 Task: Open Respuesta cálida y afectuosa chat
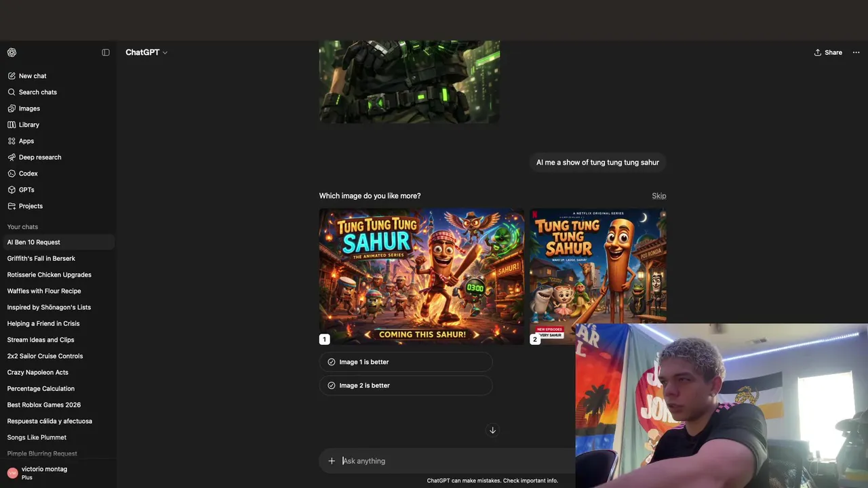(x=58, y=421)
